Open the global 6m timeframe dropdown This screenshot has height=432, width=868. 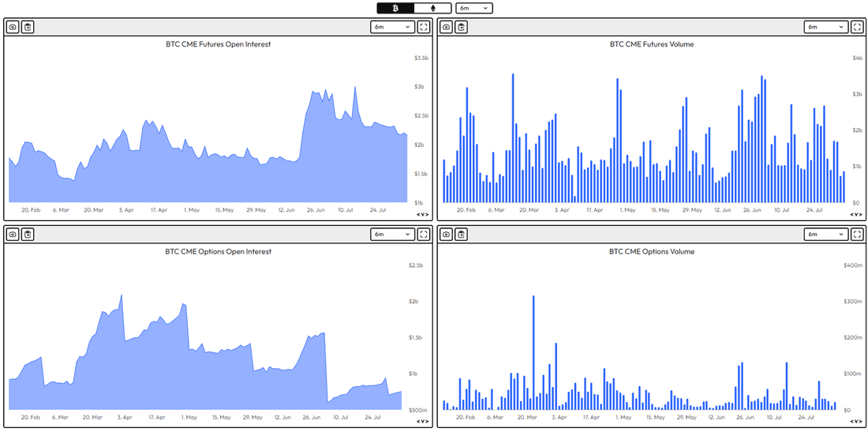474,8
